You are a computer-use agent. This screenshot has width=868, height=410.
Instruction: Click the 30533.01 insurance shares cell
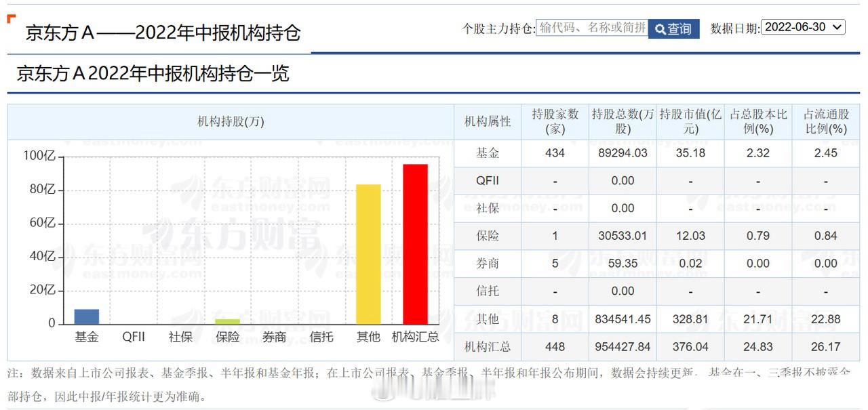click(x=623, y=236)
